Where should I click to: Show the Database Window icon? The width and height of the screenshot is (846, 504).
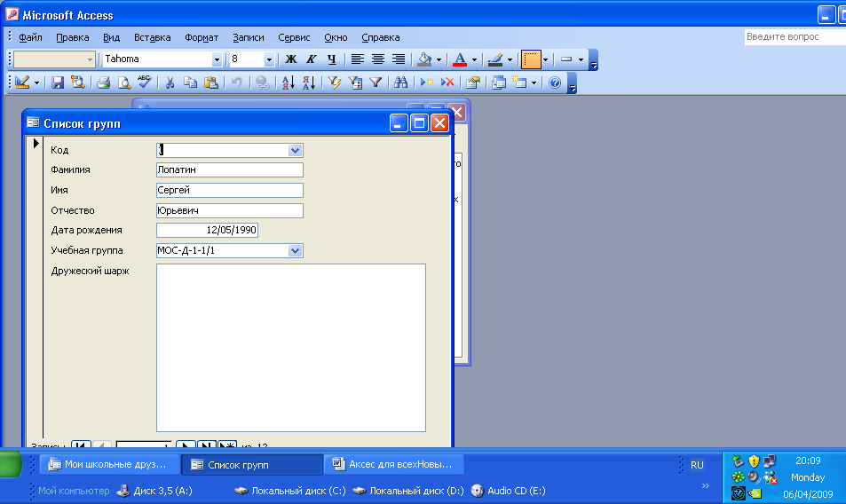(x=499, y=83)
